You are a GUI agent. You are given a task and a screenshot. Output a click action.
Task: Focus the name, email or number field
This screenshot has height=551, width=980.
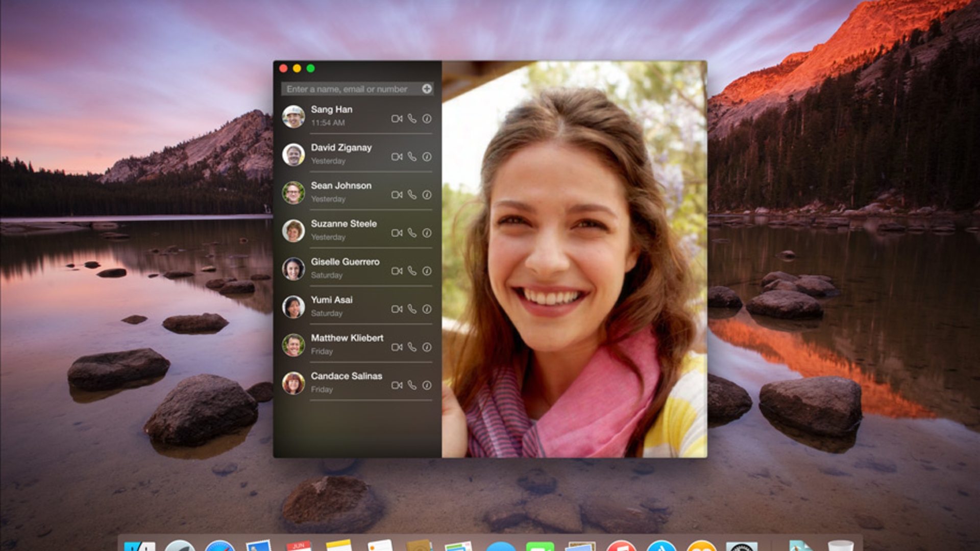coord(357,89)
